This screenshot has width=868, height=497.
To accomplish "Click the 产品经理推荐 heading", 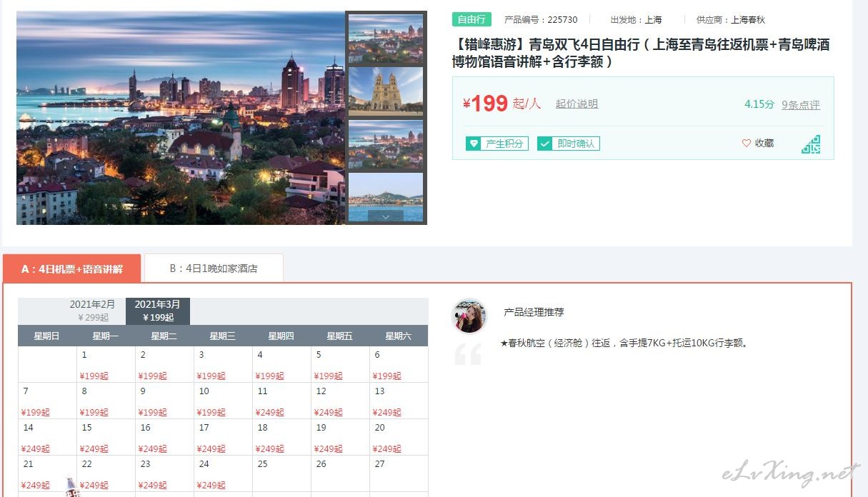I will pyautogui.click(x=534, y=312).
